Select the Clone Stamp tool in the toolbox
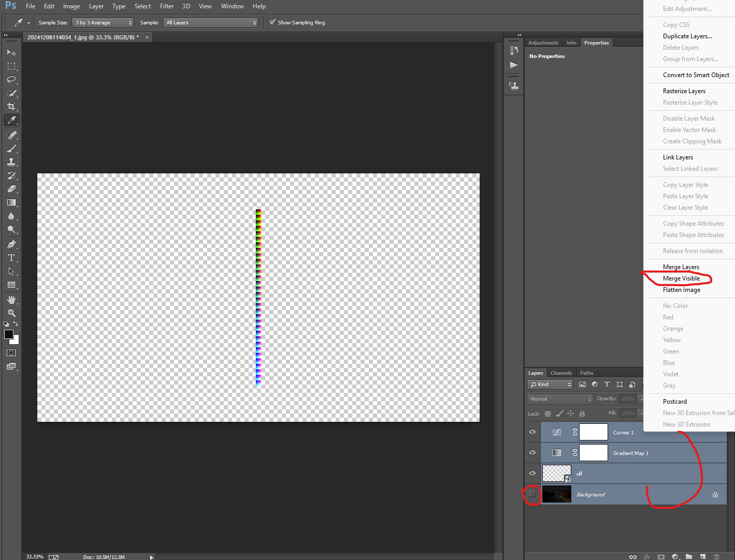735x560 pixels. pos(11,162)
